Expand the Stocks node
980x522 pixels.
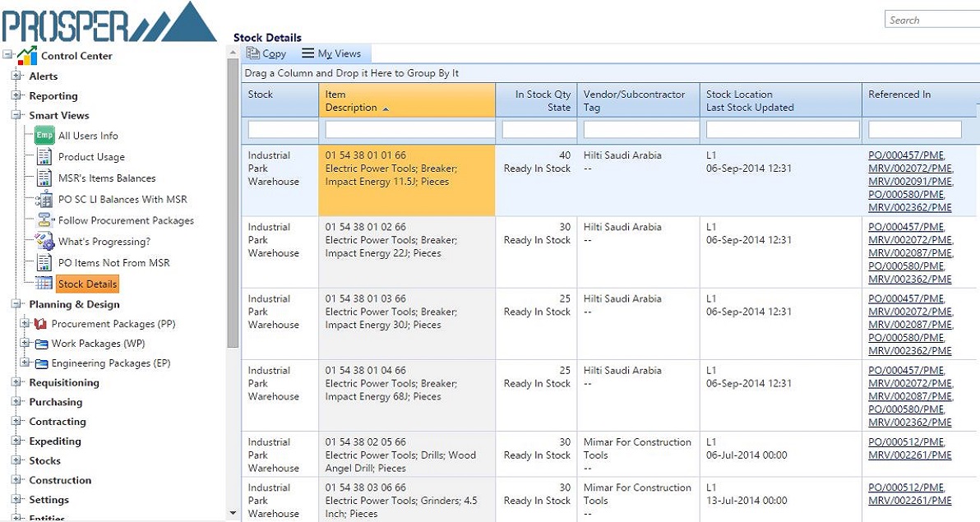[16, 460]
